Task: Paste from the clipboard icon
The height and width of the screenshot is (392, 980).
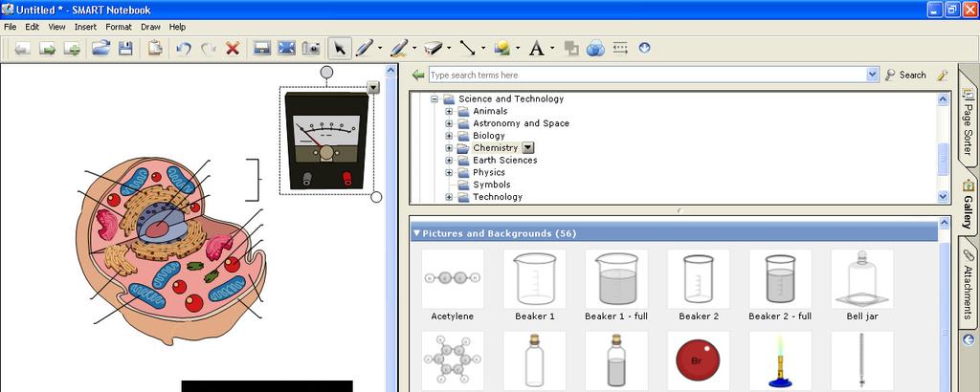Action: click(154, 48)
